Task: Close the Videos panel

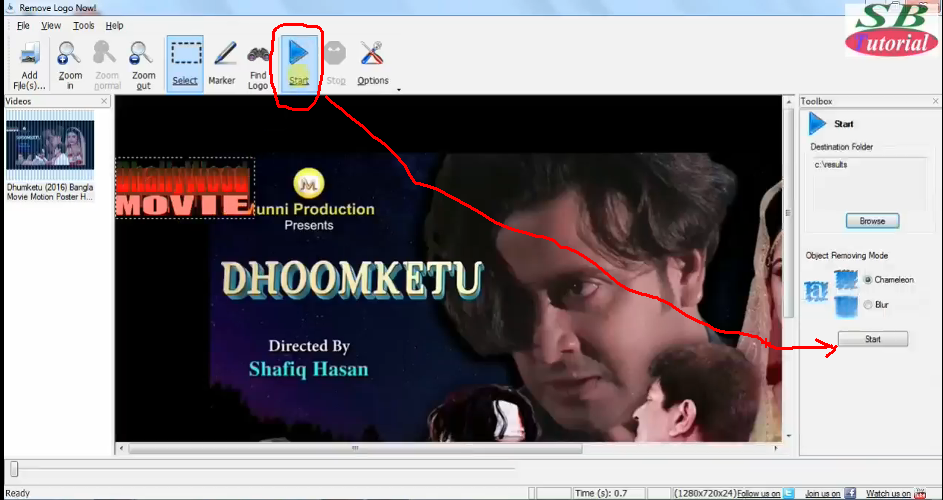Action: click(103, 101)
